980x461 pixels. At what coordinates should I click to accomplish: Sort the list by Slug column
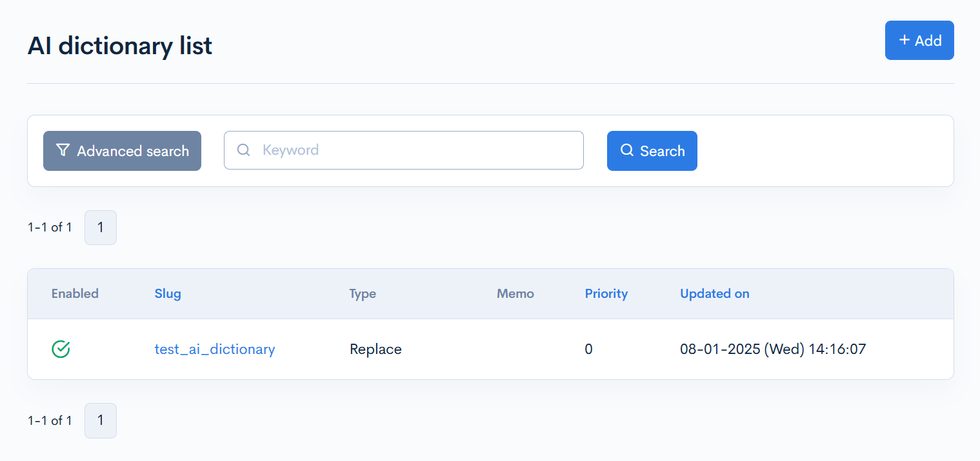coord(168,293)
